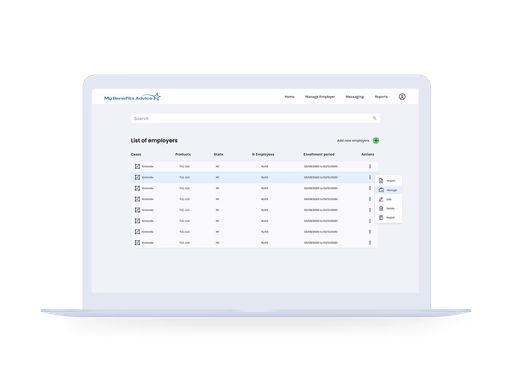This screenshot has height=384, width=512.
Task: Click the company logo in last employer row
Action: (x=137, y=243)
